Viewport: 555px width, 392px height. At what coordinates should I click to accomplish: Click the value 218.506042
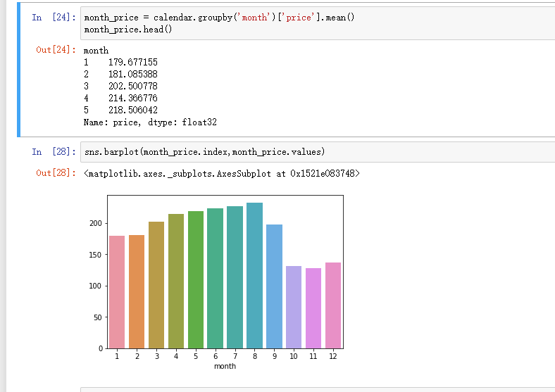click(132, 110)
